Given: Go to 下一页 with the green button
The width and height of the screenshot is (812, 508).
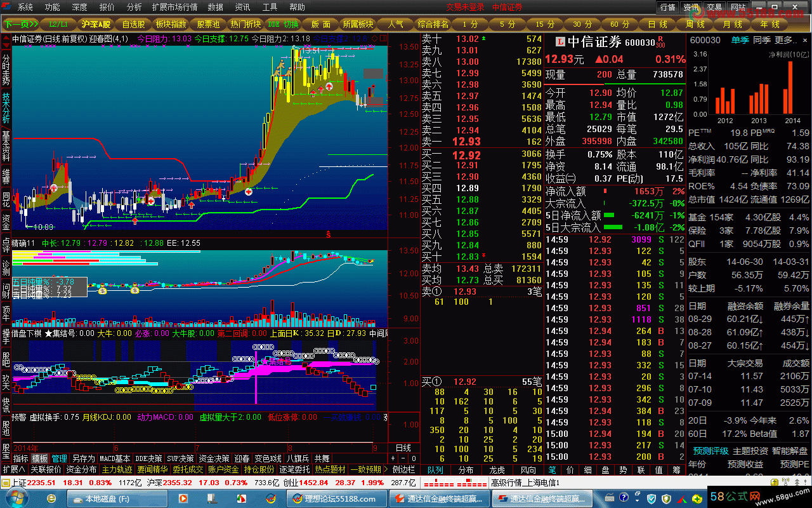Looking at the screenshot, I should click(21, 24).
